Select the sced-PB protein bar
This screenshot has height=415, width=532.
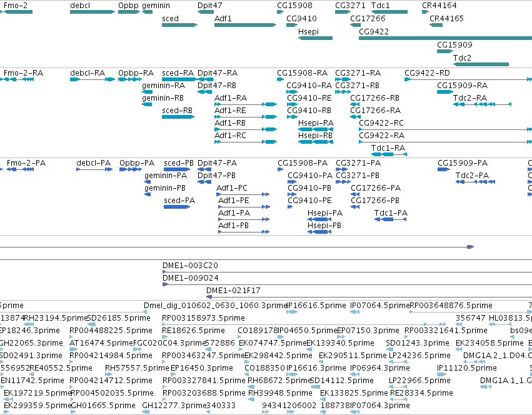click(x=177, y=169)
